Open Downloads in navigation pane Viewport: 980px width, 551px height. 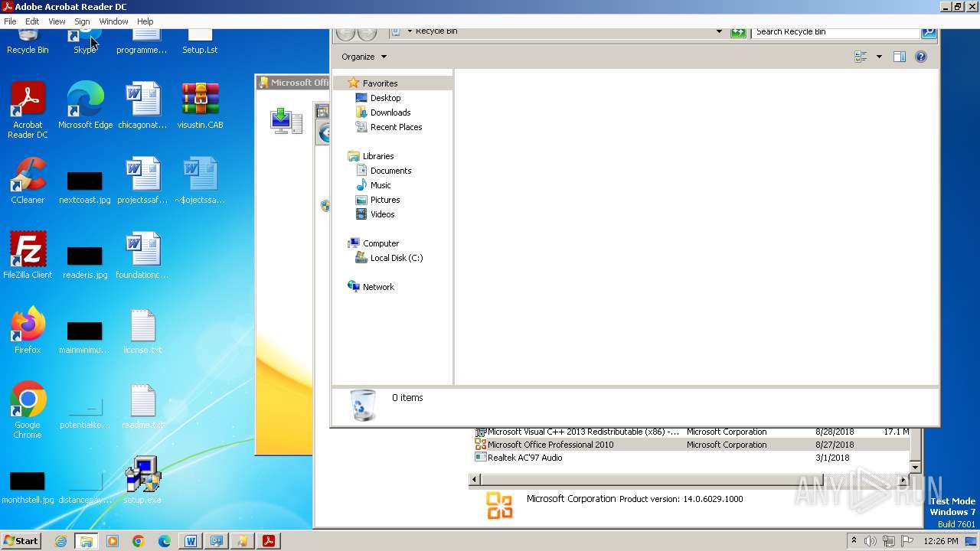coord(390,112)
